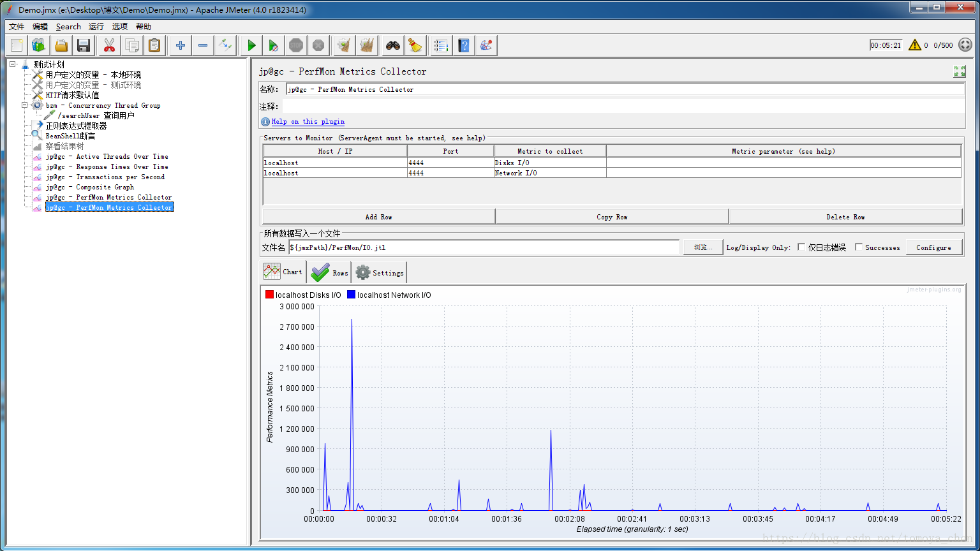This screenshot has width=980, height=551.
Task: Click the red localhost Disks I/O legend swatch
Action: point(269,295)
